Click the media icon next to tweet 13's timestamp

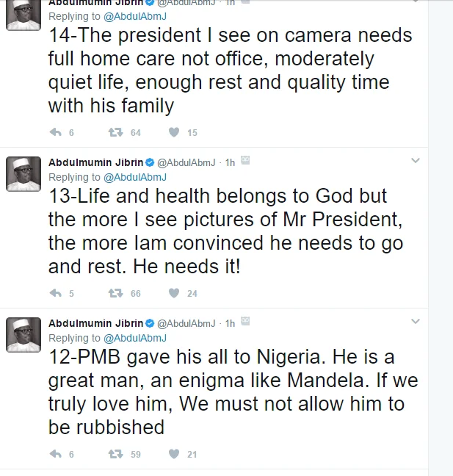point(246,161)
